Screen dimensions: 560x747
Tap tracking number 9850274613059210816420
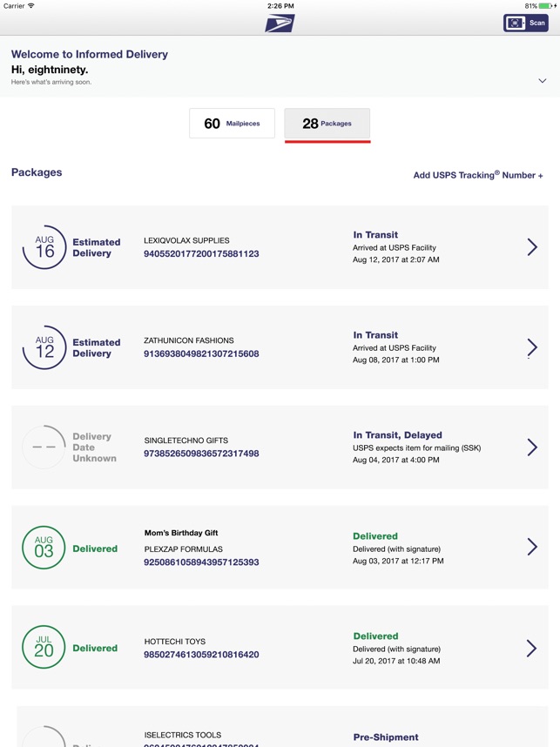click(201, 655)
